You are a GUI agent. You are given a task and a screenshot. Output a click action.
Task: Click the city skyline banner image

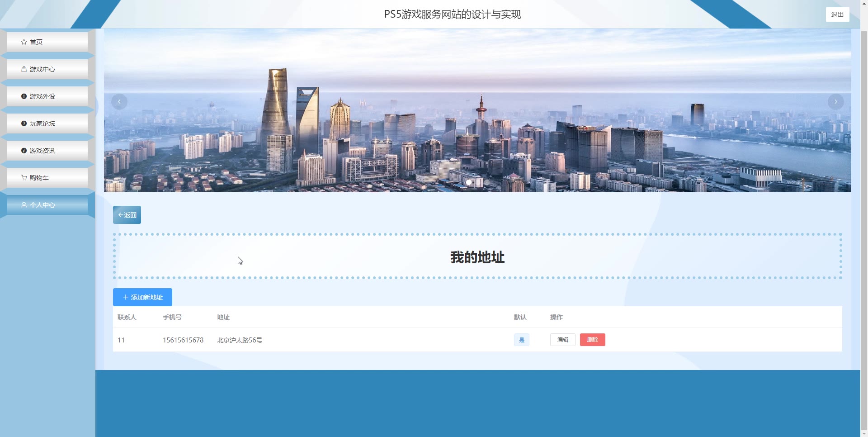click(x=477, y=111)
